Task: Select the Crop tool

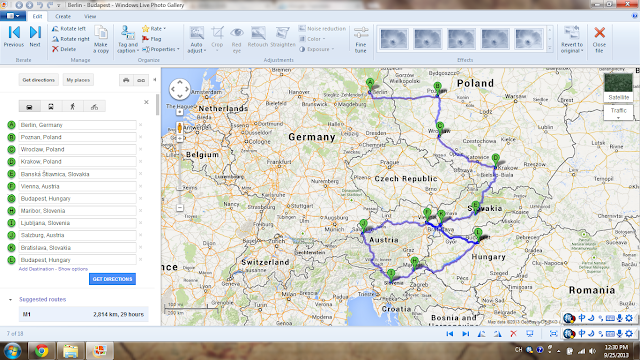Action: (217, 39)
